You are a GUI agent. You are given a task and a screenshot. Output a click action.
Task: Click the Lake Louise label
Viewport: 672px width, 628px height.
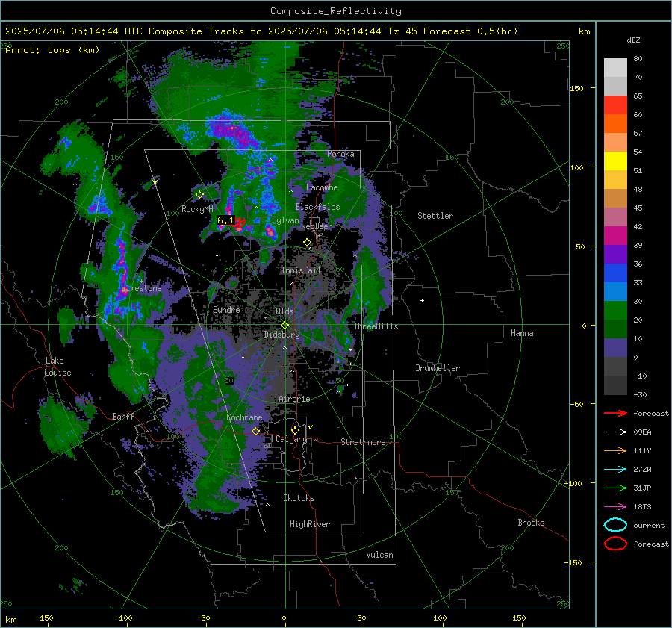coord(57,367)
